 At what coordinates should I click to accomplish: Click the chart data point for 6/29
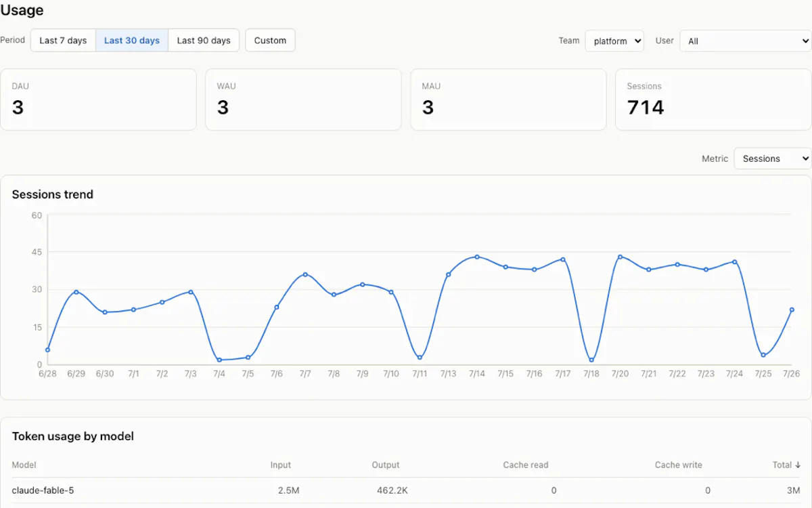click(76, 292)
